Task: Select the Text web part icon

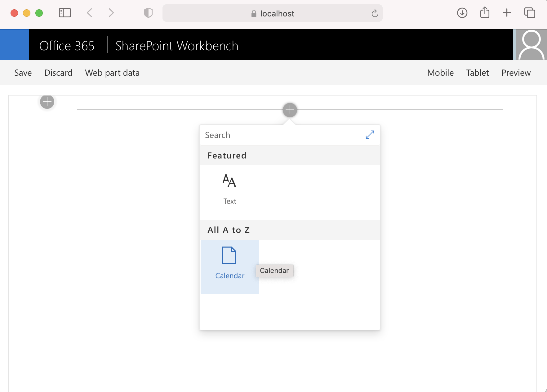Action: coord(230,181)
